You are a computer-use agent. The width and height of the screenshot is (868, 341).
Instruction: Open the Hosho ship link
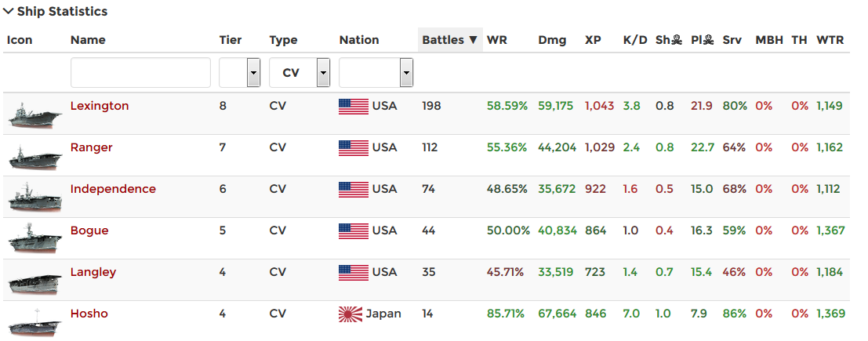pos(89,314)
